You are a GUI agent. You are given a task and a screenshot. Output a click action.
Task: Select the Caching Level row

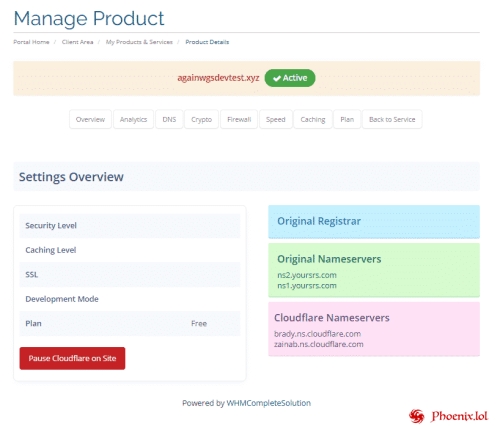130,250
